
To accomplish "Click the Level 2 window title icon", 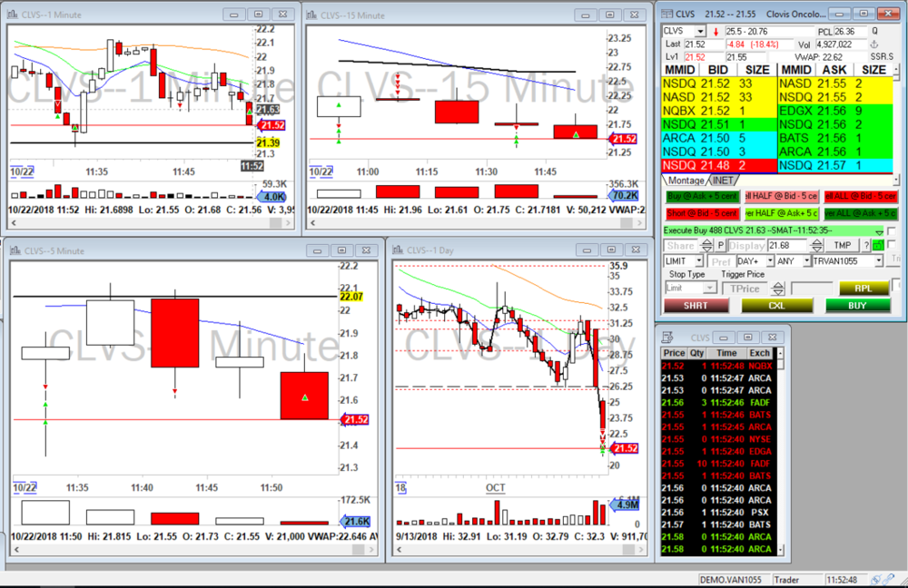I will (x=666, y=14).
